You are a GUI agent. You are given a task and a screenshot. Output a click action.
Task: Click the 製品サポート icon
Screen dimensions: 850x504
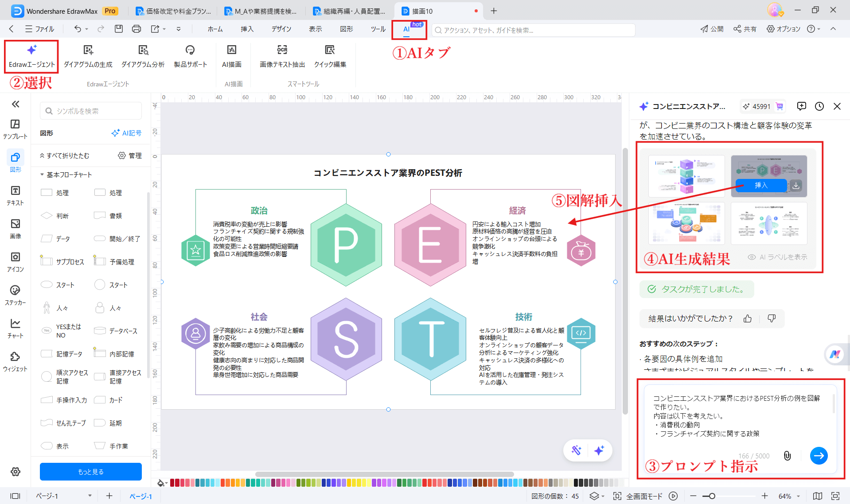(x=190, y=55)
